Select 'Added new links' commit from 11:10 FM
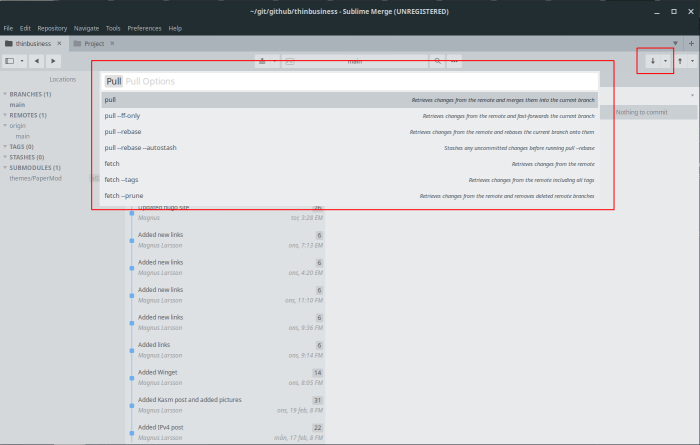 (x=225, y=295)
